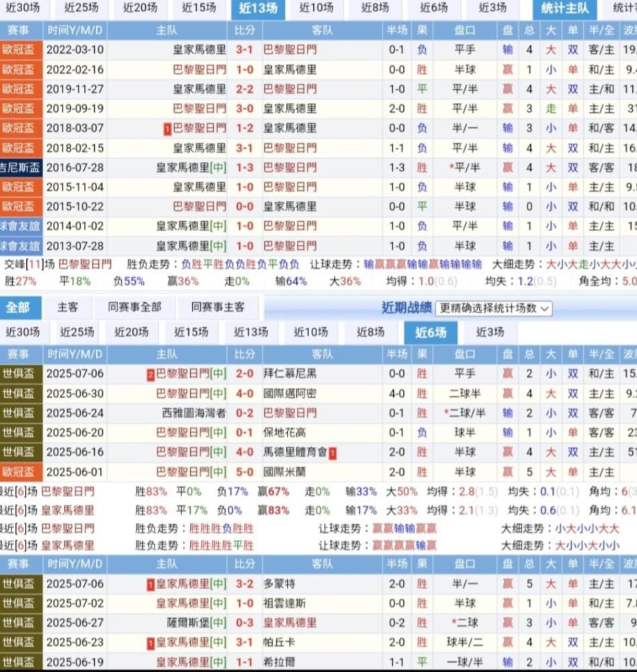Click the 西雅圖海灣者 team name

[194, 413]
